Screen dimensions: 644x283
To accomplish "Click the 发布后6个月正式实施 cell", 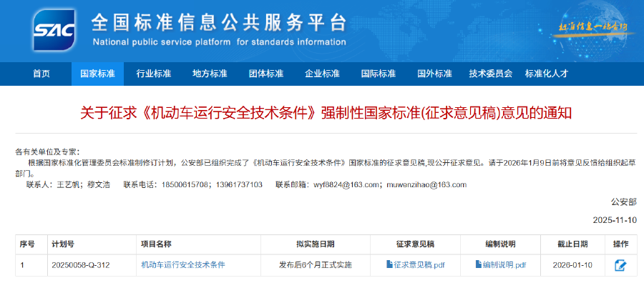I will [x=316, y=265].
